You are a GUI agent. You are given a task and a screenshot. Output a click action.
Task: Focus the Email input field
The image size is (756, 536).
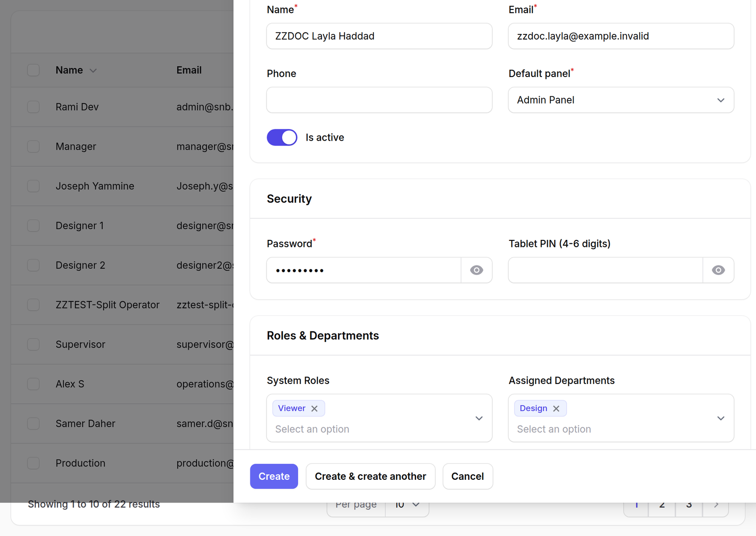[621, 36]
